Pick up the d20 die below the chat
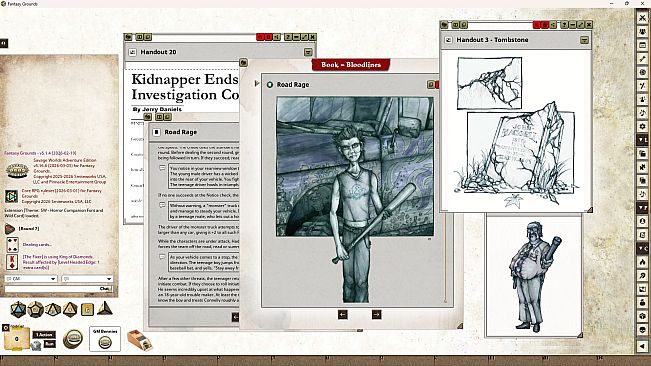The width and height of the screenshot is (651, 366). coord(18,310)
